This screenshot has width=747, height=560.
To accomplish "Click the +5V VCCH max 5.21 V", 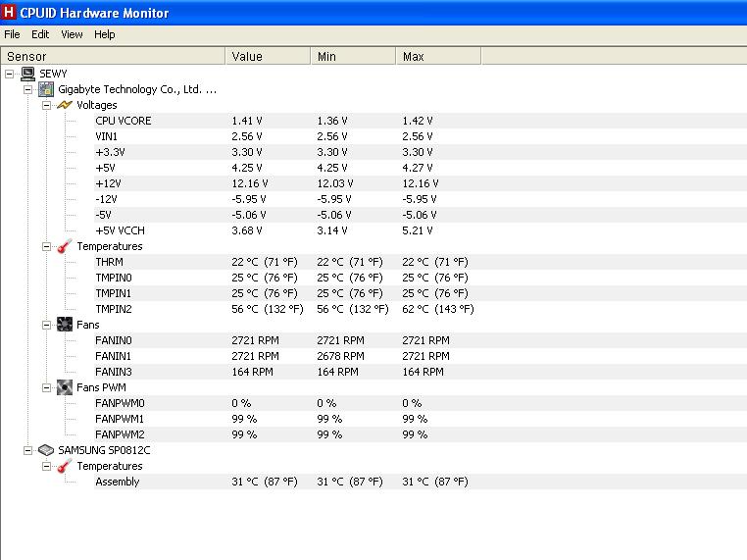I will pyautogui.click(x=418, y=230).
